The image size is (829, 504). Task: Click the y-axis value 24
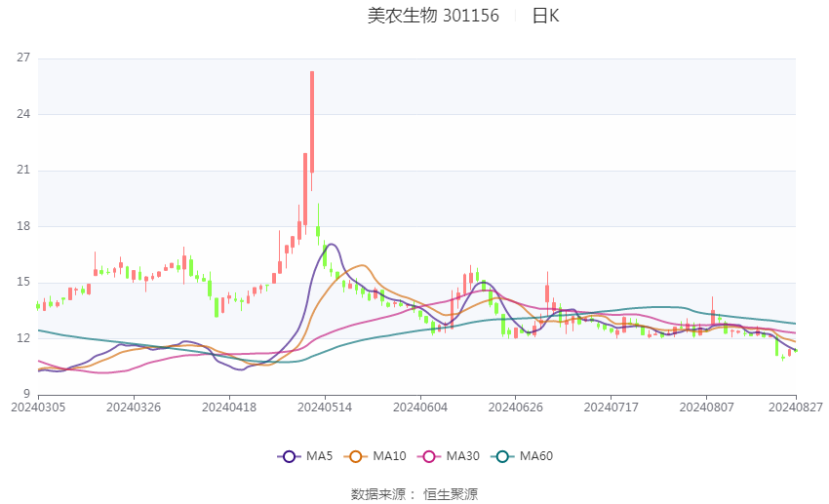pos(23,114)
